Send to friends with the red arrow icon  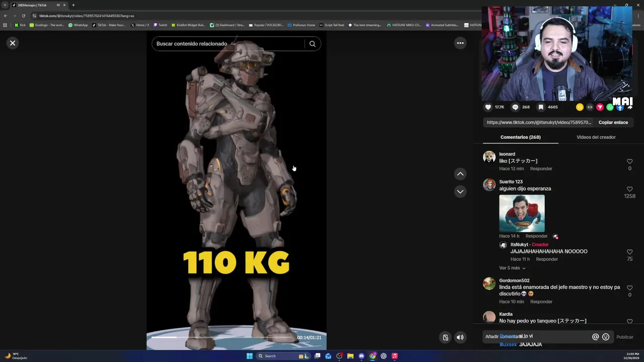(x=600, y=107)
